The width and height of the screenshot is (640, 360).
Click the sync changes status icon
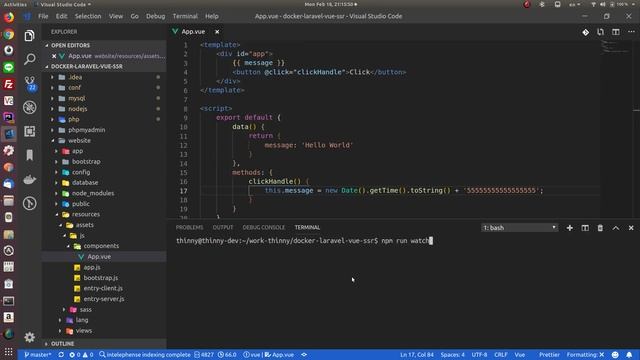(x=61, y=355)
